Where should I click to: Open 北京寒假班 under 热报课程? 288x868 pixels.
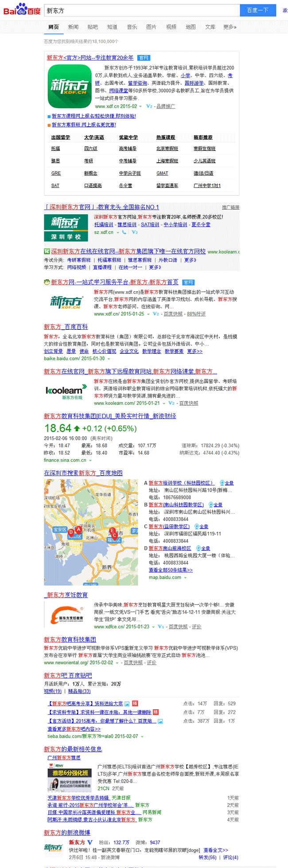pyautogui.click(x=167, y=149)
